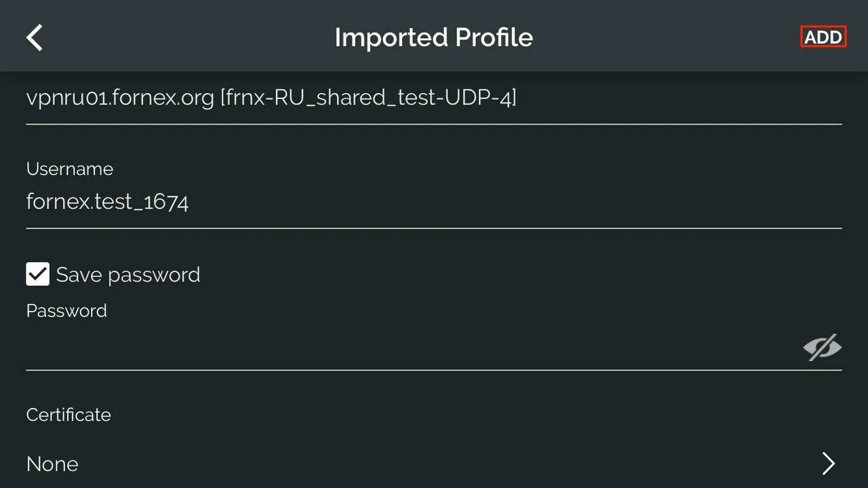Select the None certificate value
Viewport: 868px width, 488px height.
point(52,464)
